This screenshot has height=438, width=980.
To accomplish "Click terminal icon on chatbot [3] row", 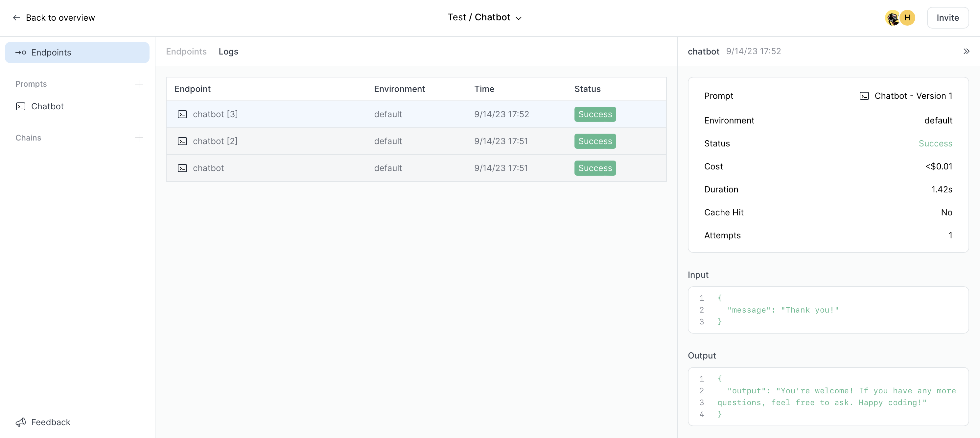I will 182,115.
